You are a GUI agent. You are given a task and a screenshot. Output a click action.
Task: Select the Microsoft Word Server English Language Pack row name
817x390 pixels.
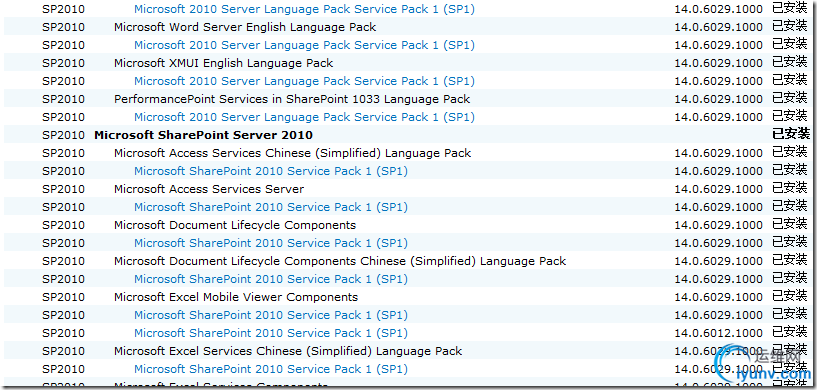click(245, 27)
